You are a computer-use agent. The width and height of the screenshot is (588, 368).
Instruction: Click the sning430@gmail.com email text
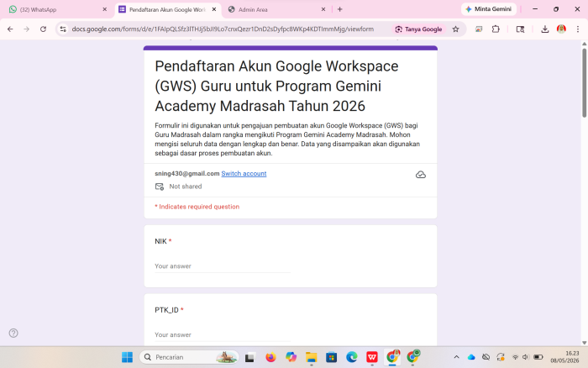click(x=187, y=174)
